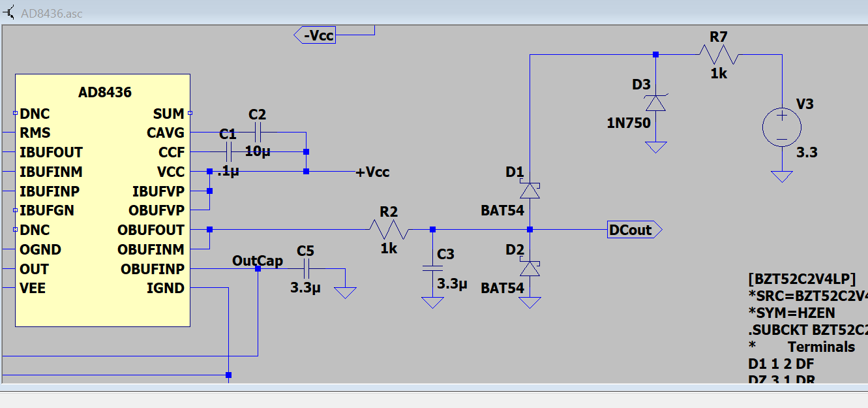Click the IBUFGN pin label
Viewport: 868px width, 408px height.
47,211
